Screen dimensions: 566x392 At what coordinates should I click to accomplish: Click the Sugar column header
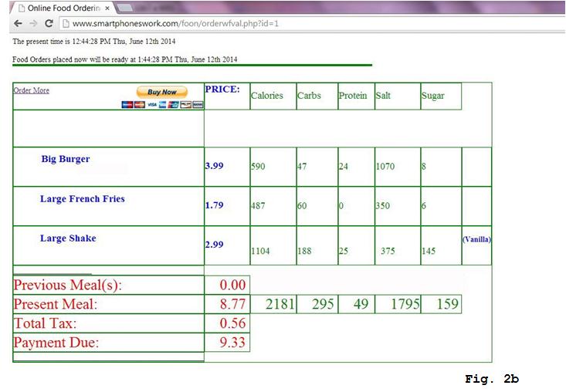(433, 96)
